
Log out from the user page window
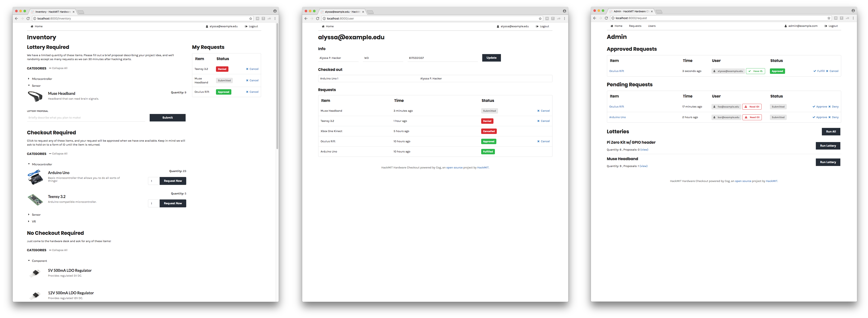point(542,26)
